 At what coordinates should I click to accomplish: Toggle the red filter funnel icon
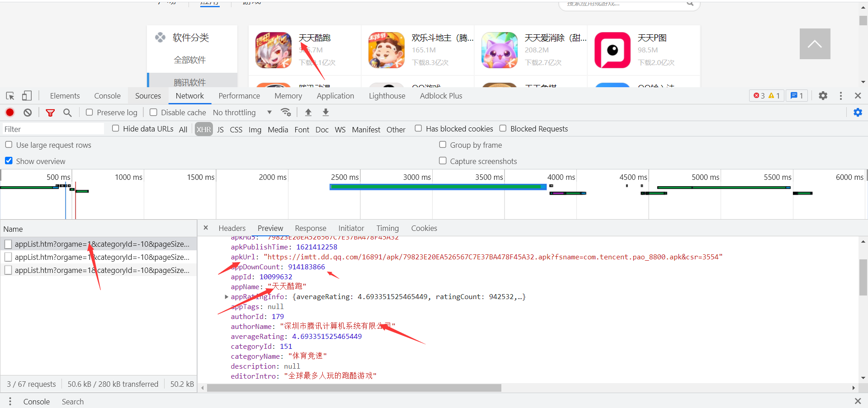click(x=50, y=113)
